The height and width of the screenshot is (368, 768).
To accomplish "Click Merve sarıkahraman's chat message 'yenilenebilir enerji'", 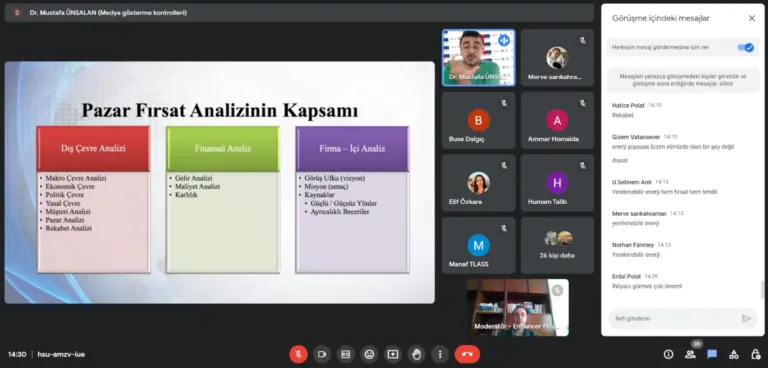I will [635, 223].
